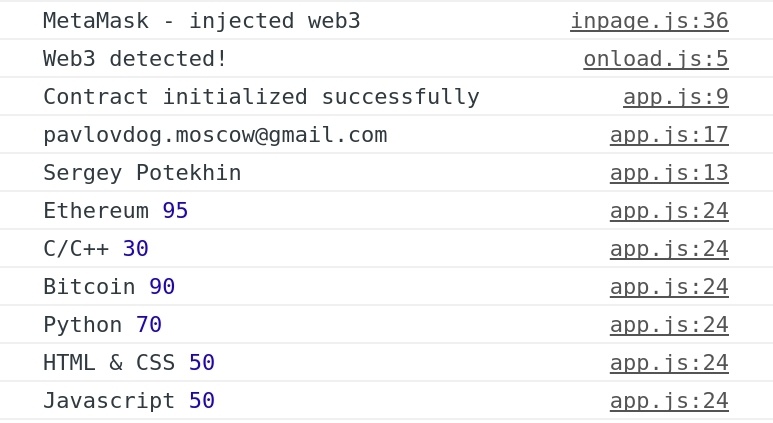Click app.js:24 link on Javascript row
Image resolution: width=773 pixels, height=423 pixels.
coord(669,401)
